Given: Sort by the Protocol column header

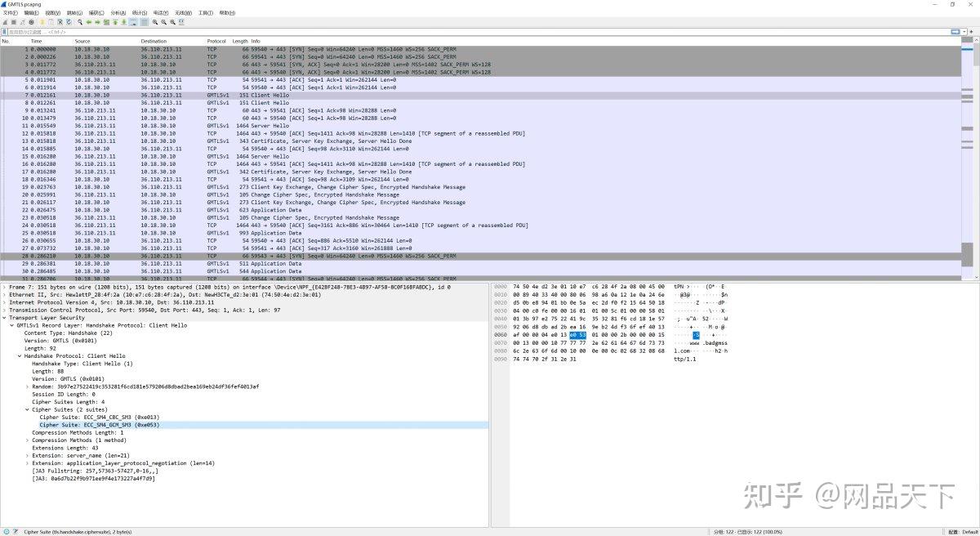Looking at the screenshot, I should (217, 41).
